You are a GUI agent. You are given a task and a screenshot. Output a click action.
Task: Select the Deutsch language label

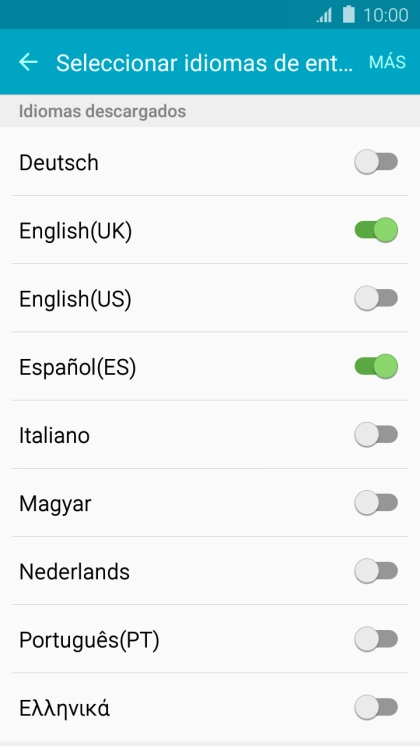click(x=59, y=163)
